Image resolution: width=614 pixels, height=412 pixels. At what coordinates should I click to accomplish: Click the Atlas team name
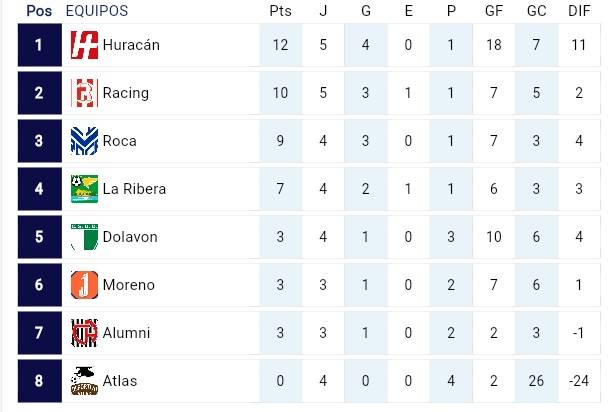[x=120, y=381]
